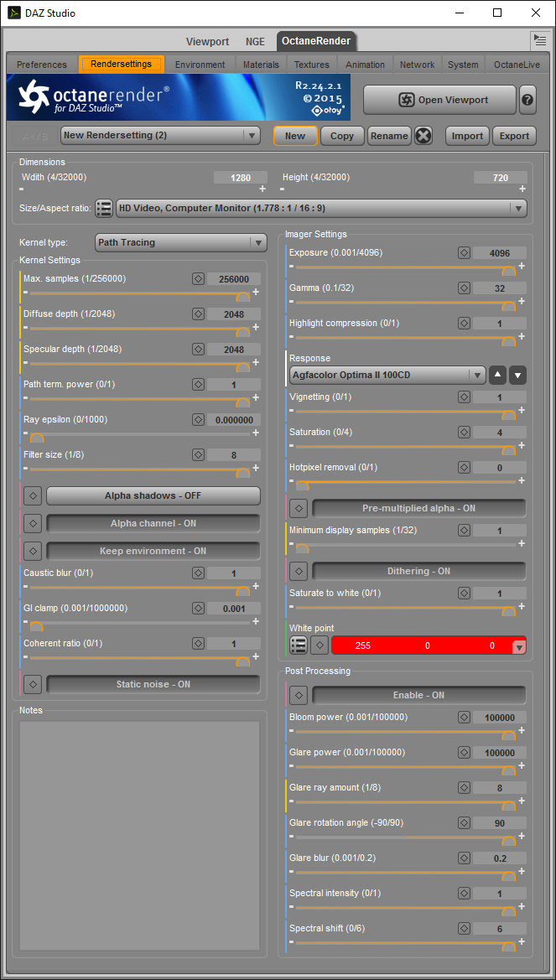Screen dimensions: 556x980
Task: Click the Height value field 720
Action: [500, 178]
